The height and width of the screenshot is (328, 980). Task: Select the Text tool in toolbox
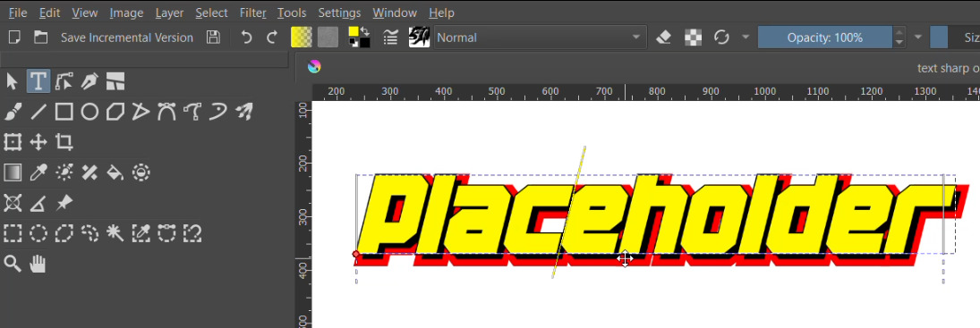38,81
